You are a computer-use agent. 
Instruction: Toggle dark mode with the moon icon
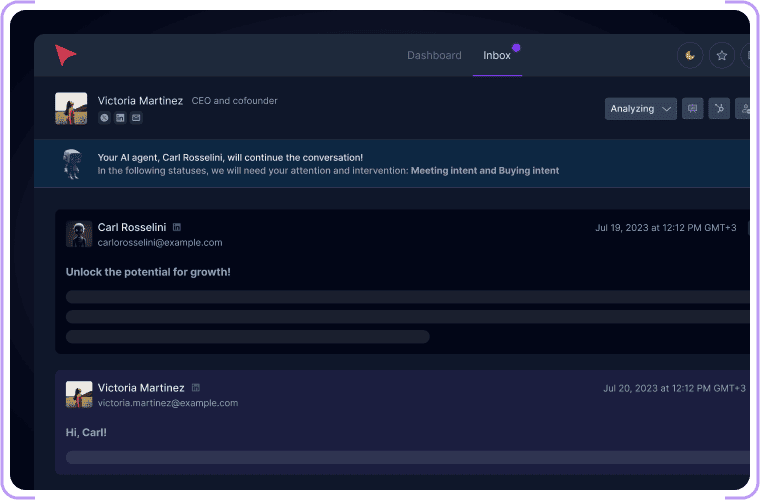(x=690, y=56)
